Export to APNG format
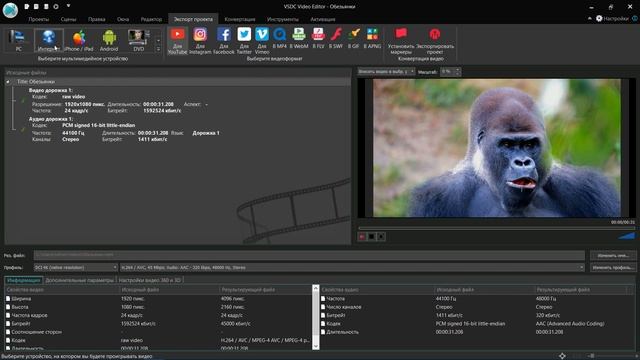Image resolution: width=640 pixels, height=360 pixels. pyautogui.click(x=372, y=38)
